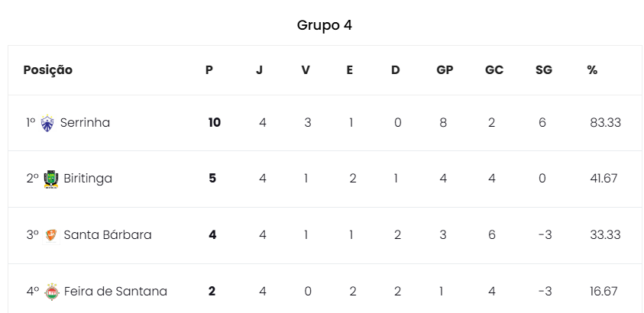Click the Grupo 4 table title

pyautogui.click(x=324, y=25)
